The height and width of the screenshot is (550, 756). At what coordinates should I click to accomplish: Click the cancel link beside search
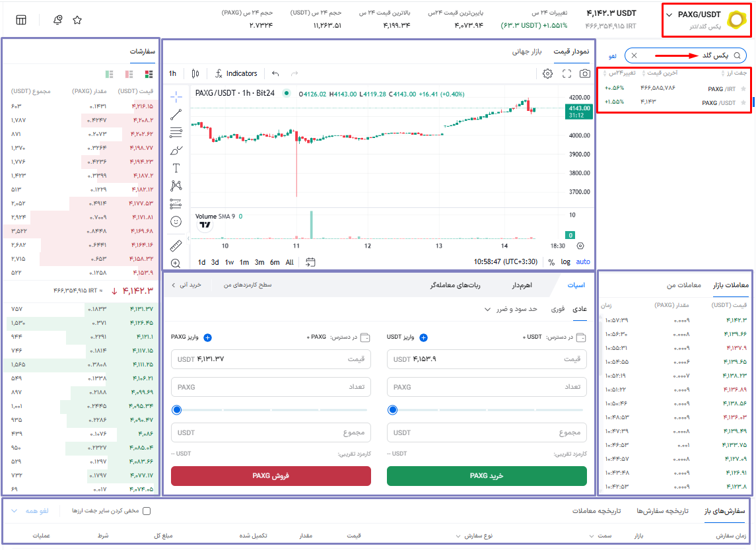coord(612,56)
